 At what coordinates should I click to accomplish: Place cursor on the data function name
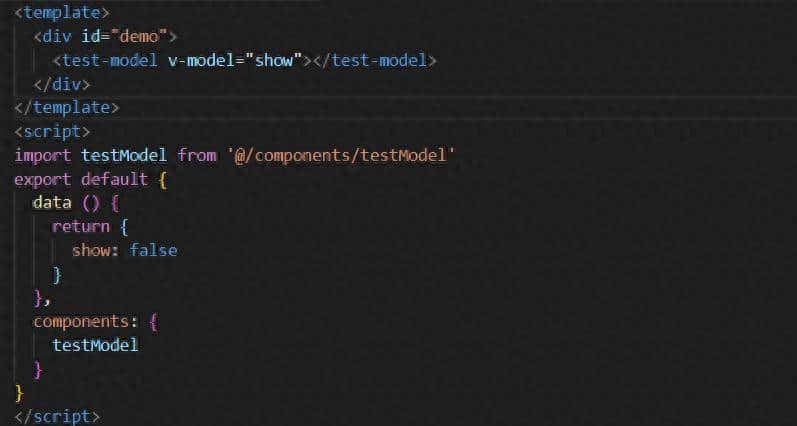52,202
